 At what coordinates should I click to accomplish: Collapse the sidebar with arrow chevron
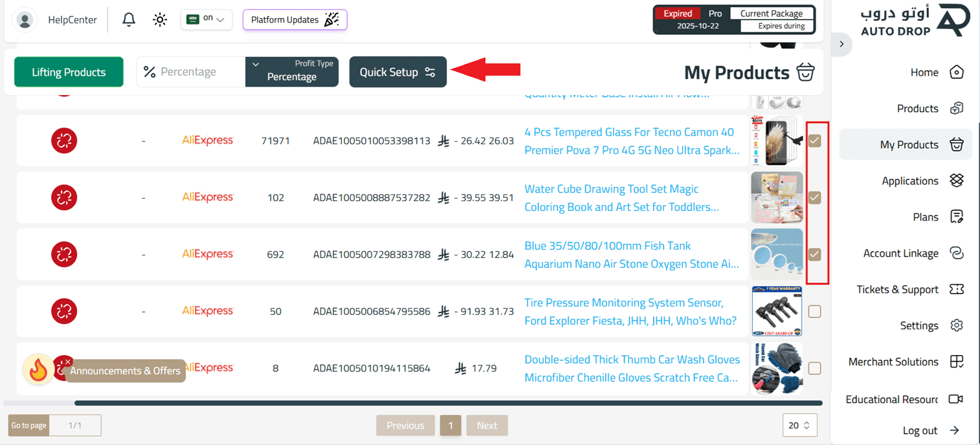841,44
